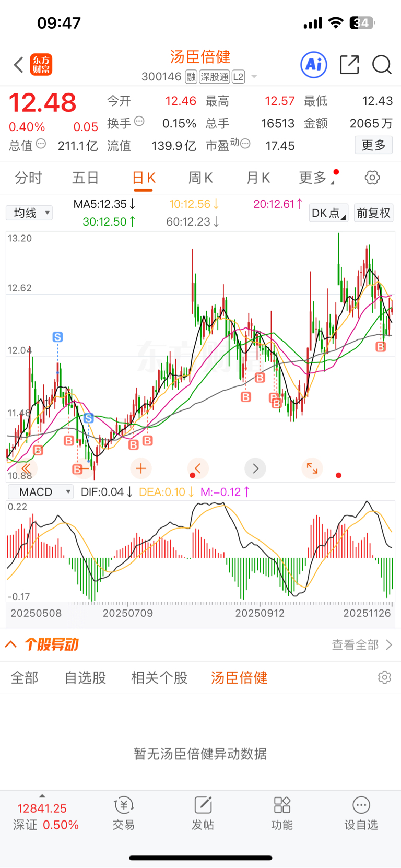The width and height of the screenshot is (401, 868).
Task: Tap the current price 12.48
Action: 43,102
